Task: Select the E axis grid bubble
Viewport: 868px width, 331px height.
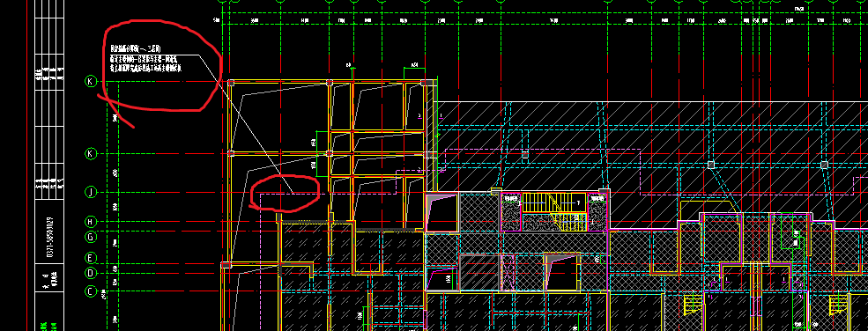Action: (x=91, y=258)
